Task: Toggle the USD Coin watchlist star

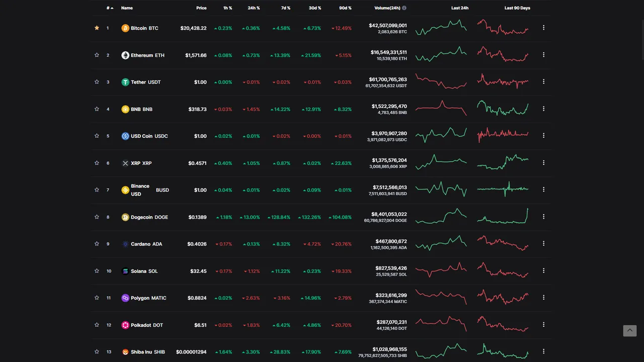Action: point(97,135)
